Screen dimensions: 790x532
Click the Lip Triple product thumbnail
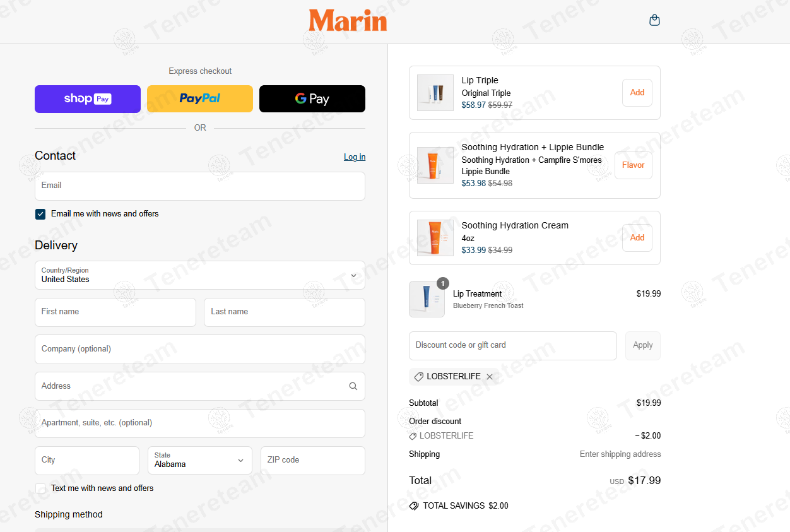pyautogui.click(x=435, y=93)
